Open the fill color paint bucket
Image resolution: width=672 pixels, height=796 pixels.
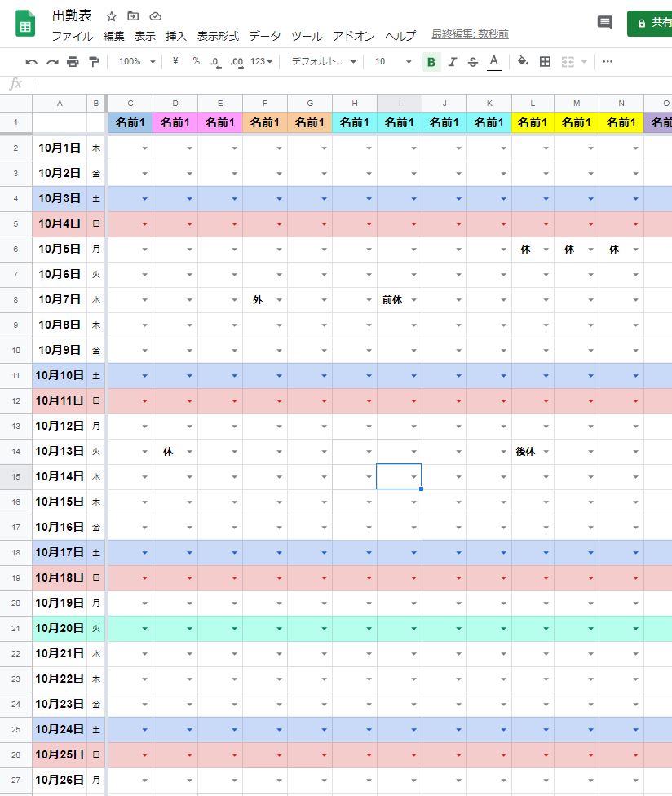523,61
